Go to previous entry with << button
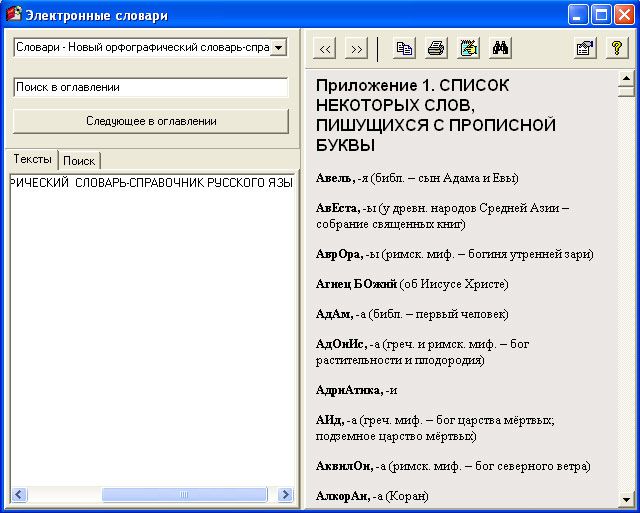The height and width of the screenshot is (513, 640). 325,48
